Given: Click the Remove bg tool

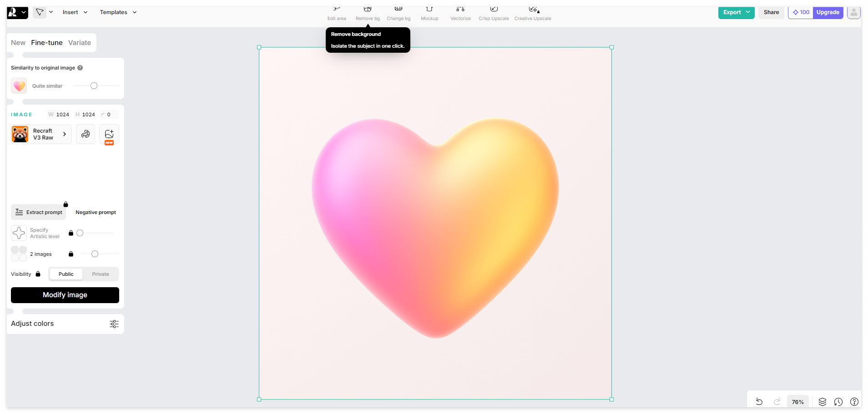Looking at the screenshot, I should click(368, 14).
